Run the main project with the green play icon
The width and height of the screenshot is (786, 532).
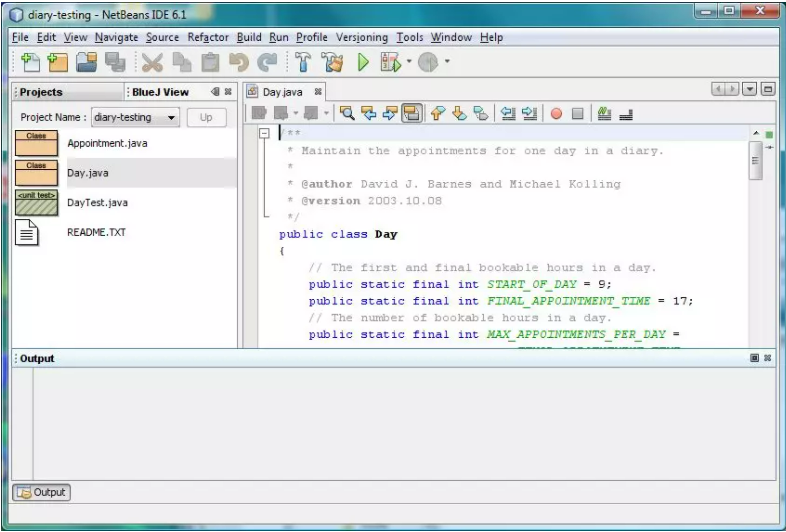363,63
